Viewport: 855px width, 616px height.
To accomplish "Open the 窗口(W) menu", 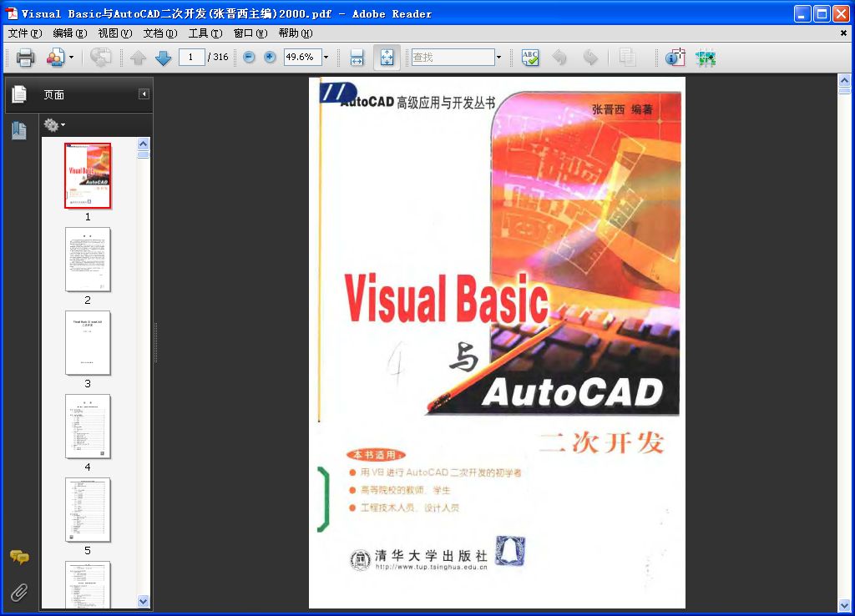I will pyautogui.click(x=250, y=33).
